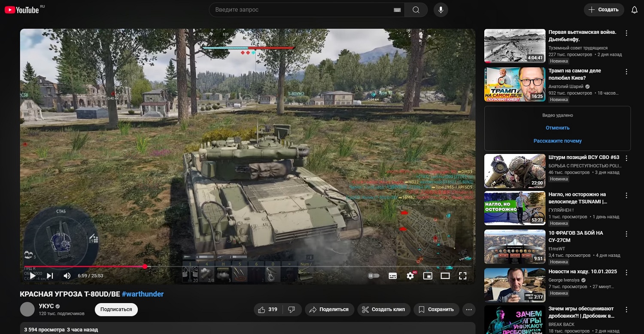
Task: Mute the video with the speaker icon
Action: coord(67,276)
